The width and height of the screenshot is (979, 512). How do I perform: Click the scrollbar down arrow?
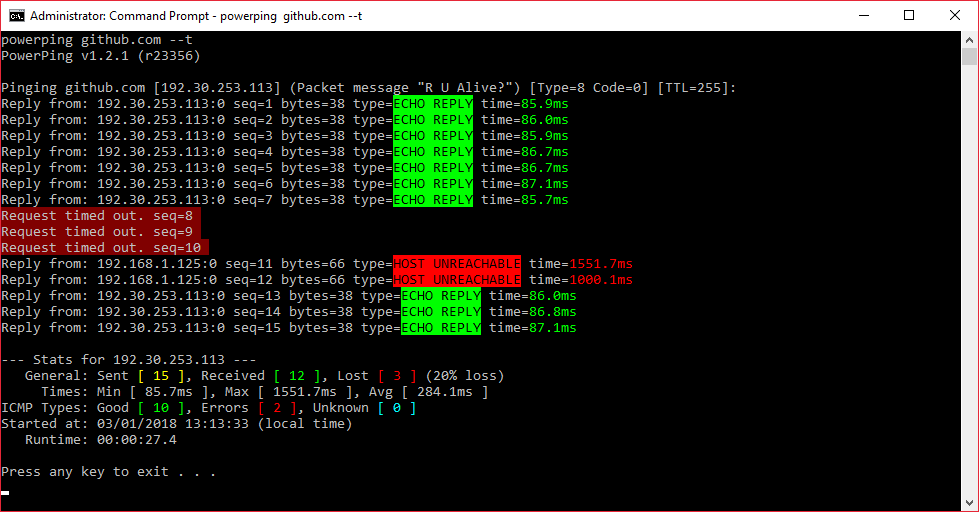(969, 503)
